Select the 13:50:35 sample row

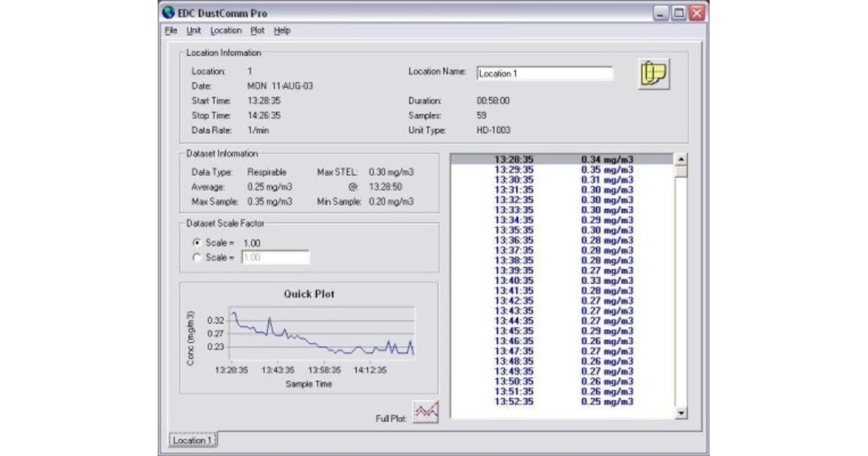coord(563,381)
